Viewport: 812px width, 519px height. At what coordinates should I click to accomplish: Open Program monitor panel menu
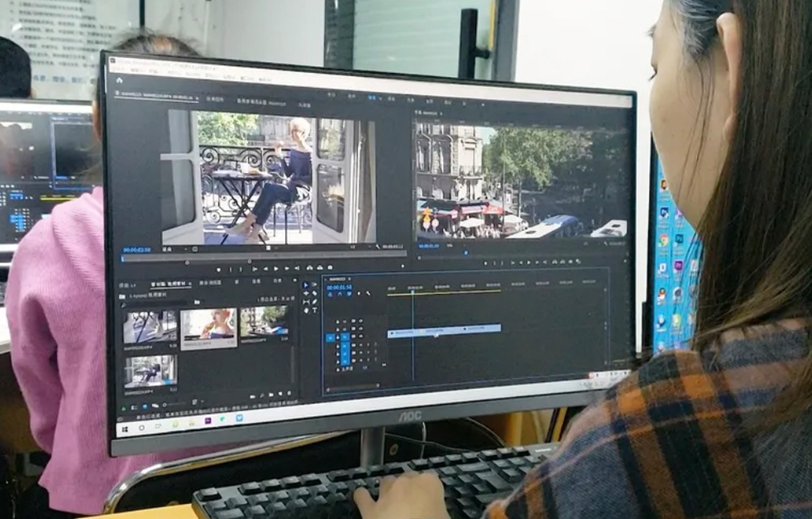click(x=441, y=113)
